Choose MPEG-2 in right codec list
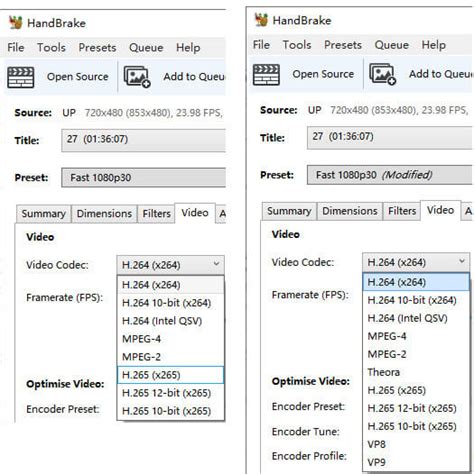 point(416,354)
